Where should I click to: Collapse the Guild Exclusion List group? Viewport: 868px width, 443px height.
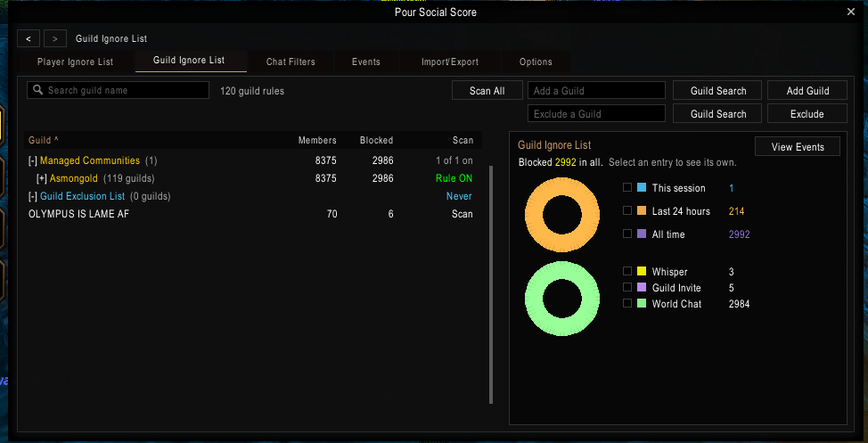pos(33,197)
